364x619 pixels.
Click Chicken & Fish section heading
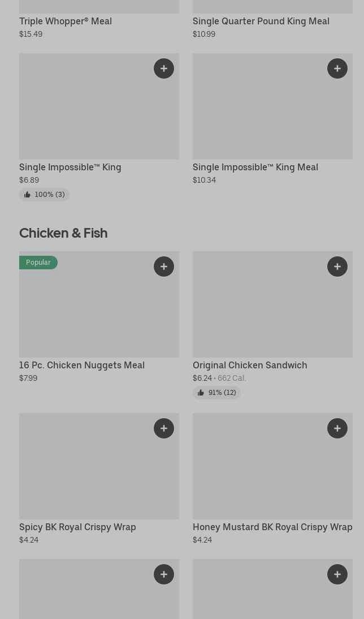pyautogui.click(x=63, y=233)
